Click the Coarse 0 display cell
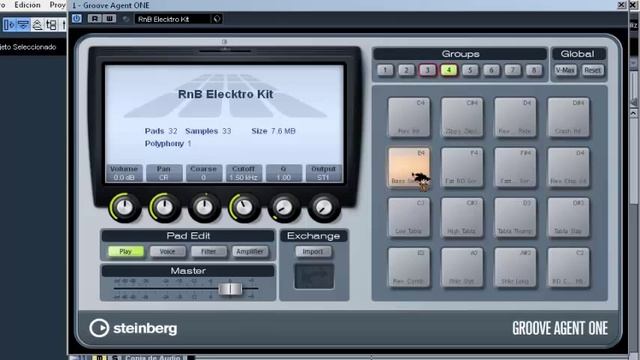Viewport: 640px width, 360px height. [x=204, y=173]
